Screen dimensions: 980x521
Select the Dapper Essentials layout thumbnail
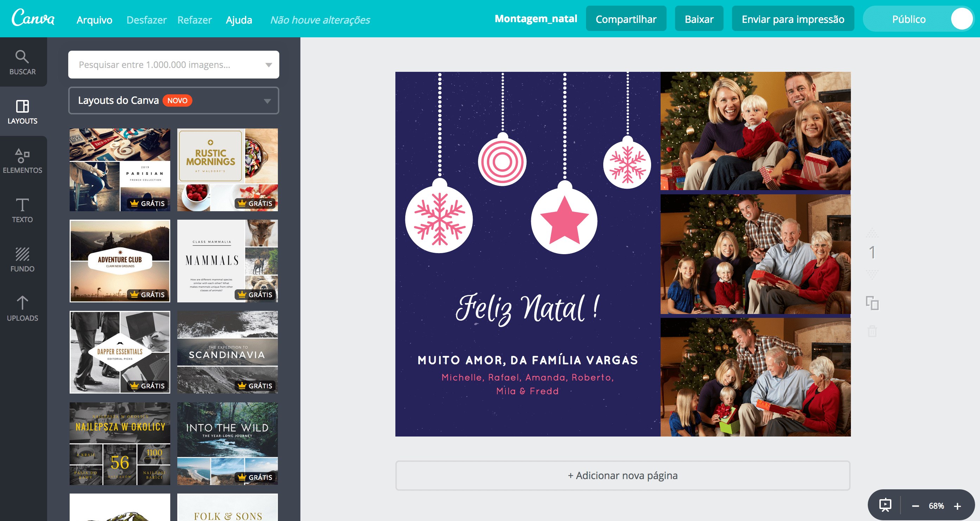[120, 352]
